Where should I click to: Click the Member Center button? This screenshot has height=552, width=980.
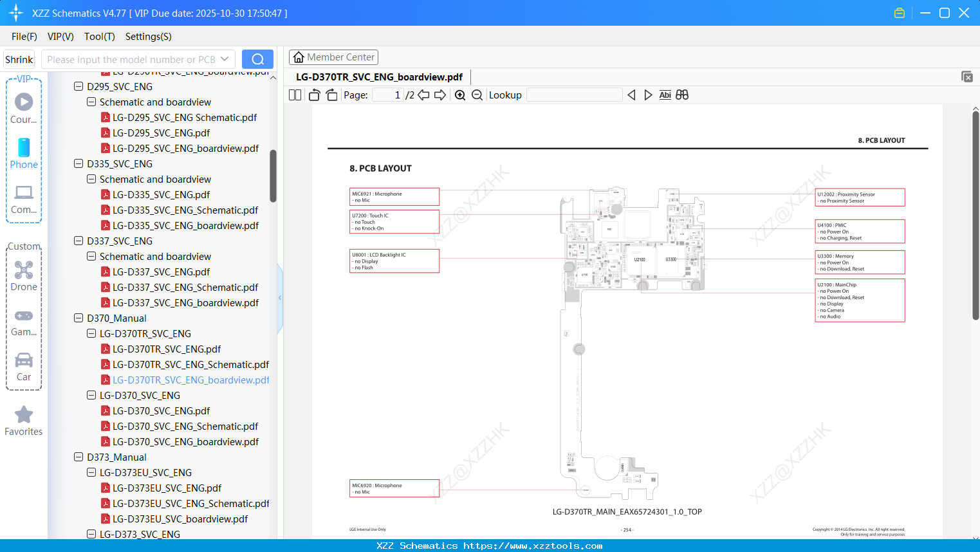point(333,57)
